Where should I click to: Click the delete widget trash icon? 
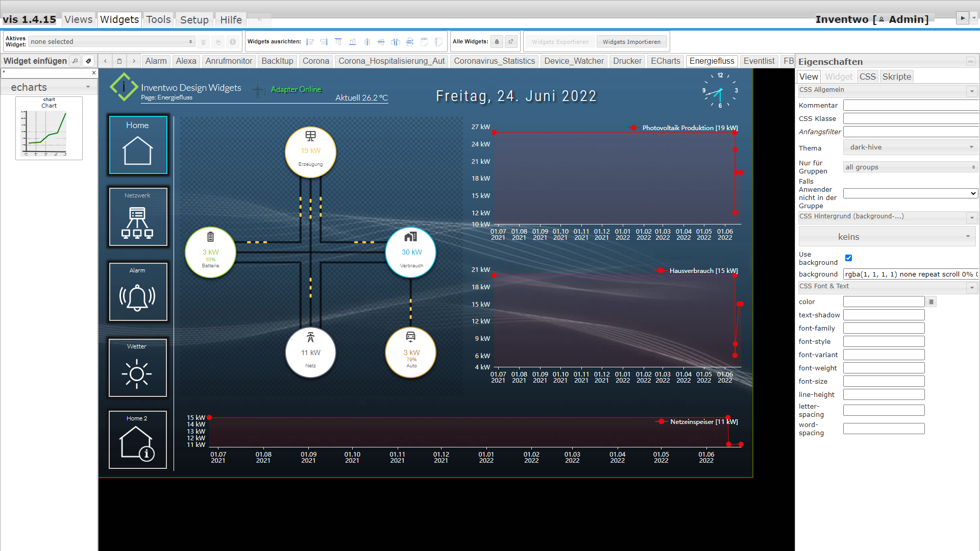(x=204, y=42)
